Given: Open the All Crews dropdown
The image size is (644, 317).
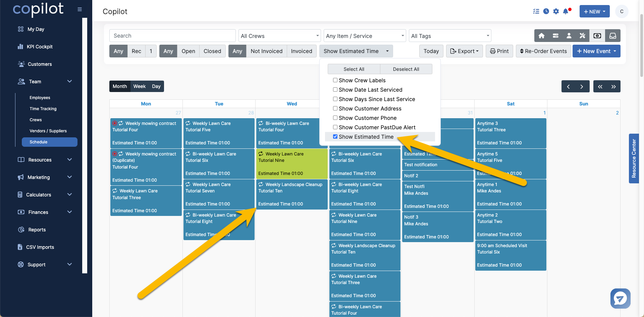Looking at the screenshot, I should 280,36.
